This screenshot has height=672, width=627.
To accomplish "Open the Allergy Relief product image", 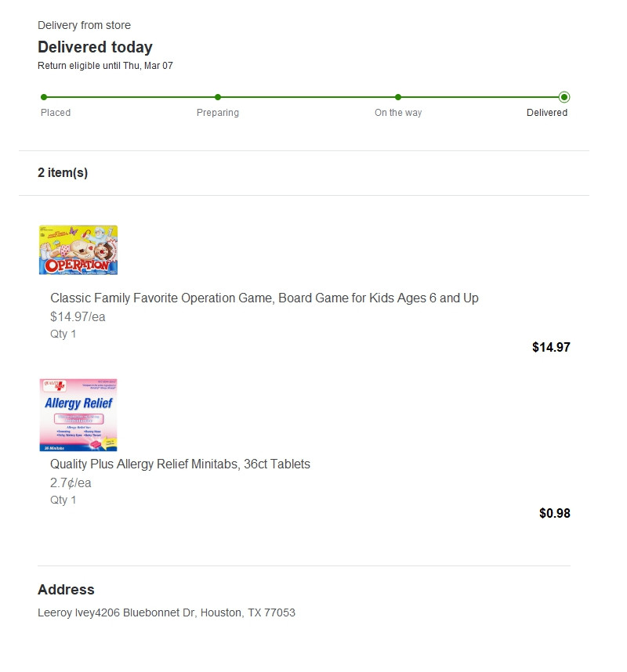I will coord(78,415).
